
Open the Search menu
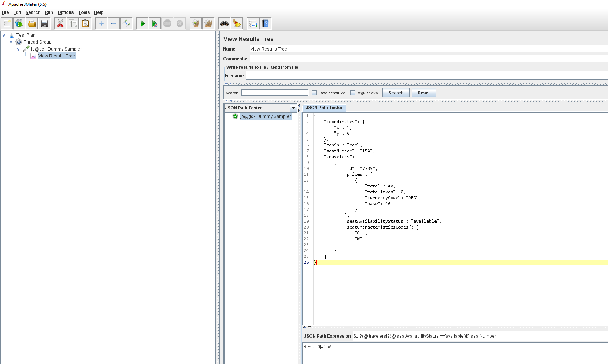pyautogui.click(x=33, y=12)
